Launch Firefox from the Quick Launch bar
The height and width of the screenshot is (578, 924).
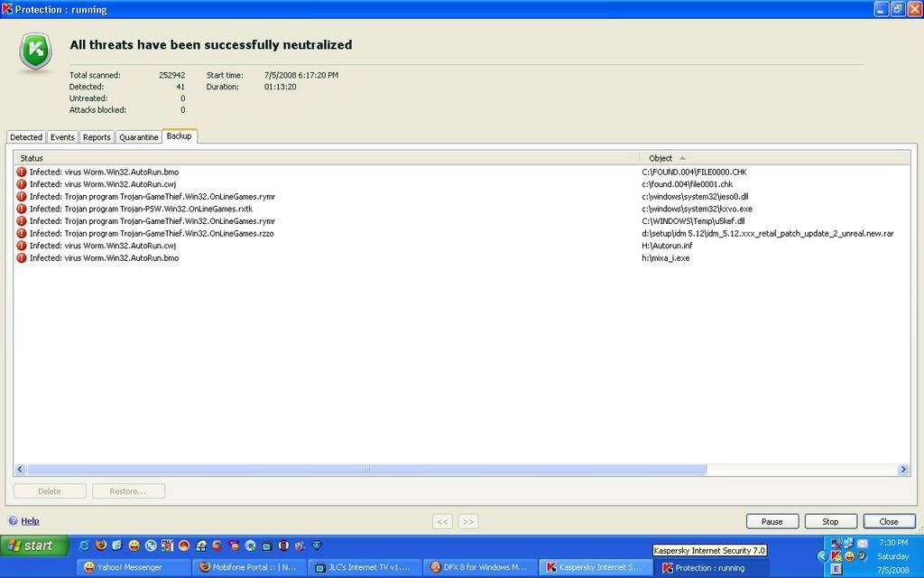pos(101,545)
